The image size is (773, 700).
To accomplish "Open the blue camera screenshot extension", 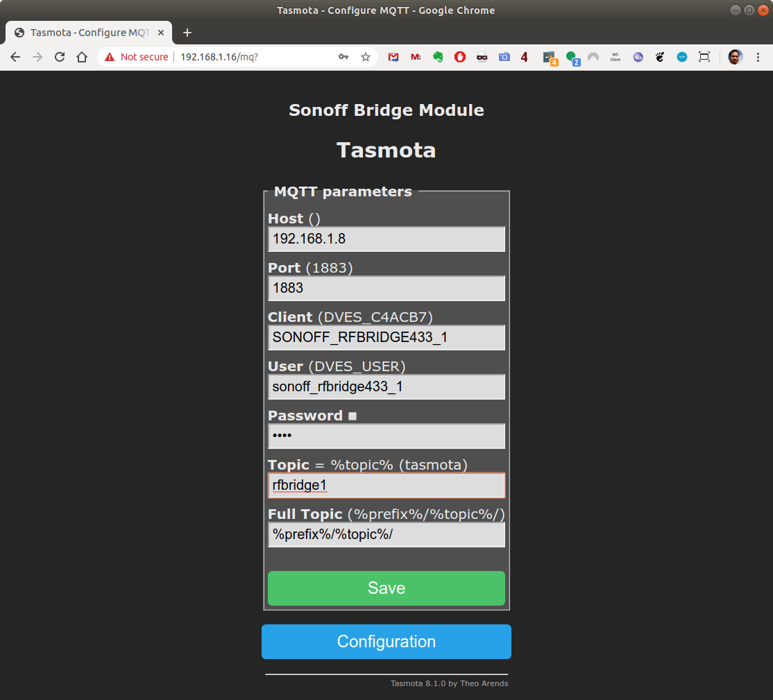I will [x=504, y=57].
